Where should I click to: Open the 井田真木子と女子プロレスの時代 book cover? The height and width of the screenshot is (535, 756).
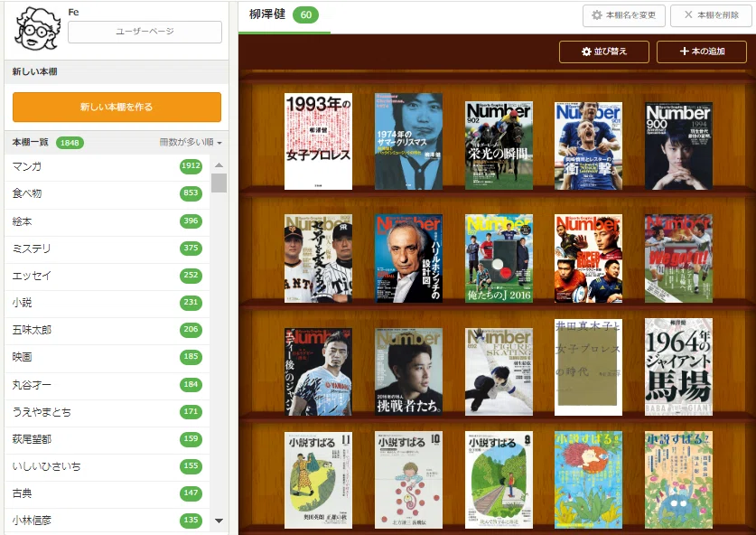pyautogui.click(x=588, y=367)
